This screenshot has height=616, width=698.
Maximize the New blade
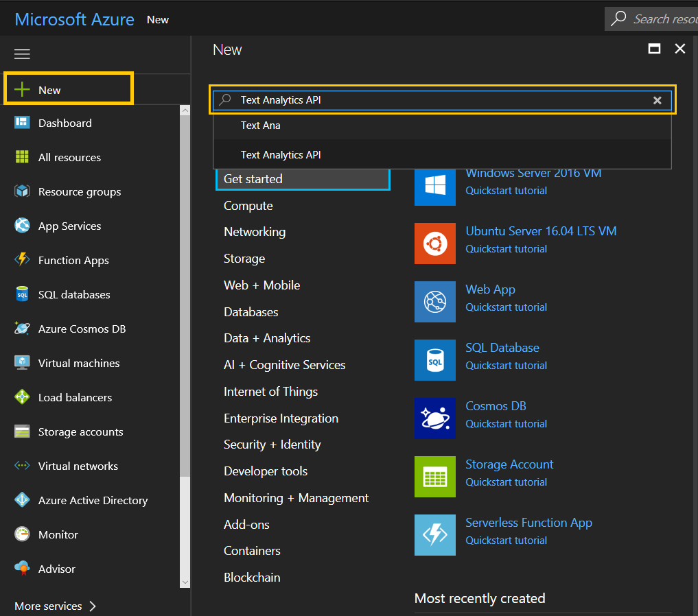654,49
